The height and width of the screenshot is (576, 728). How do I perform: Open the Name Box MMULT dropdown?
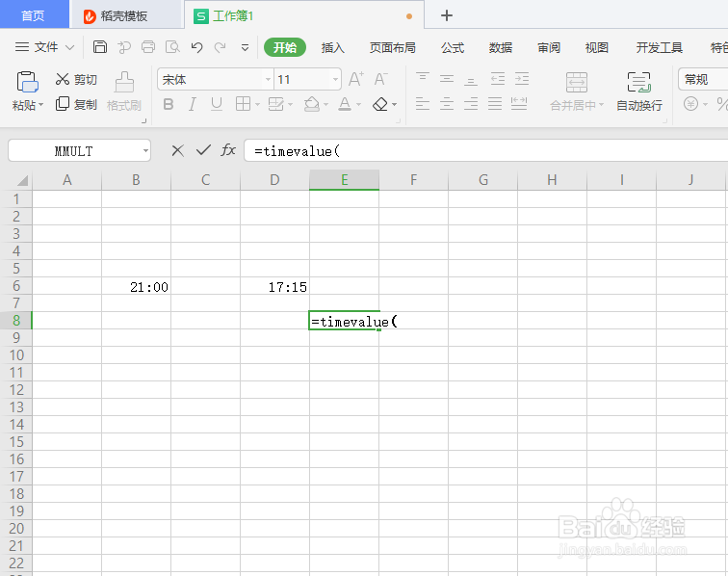click(x=145, y=151)
